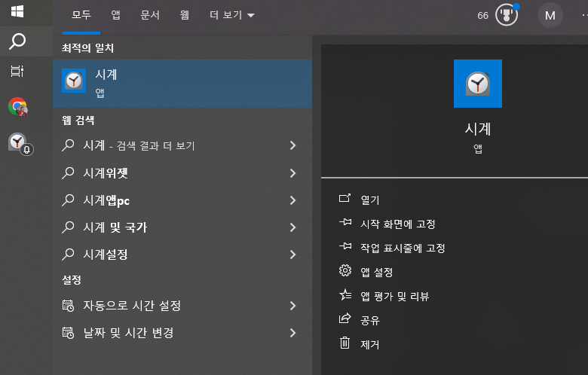Expand the 시계위젯 result chevron

(x=293, y=172)
